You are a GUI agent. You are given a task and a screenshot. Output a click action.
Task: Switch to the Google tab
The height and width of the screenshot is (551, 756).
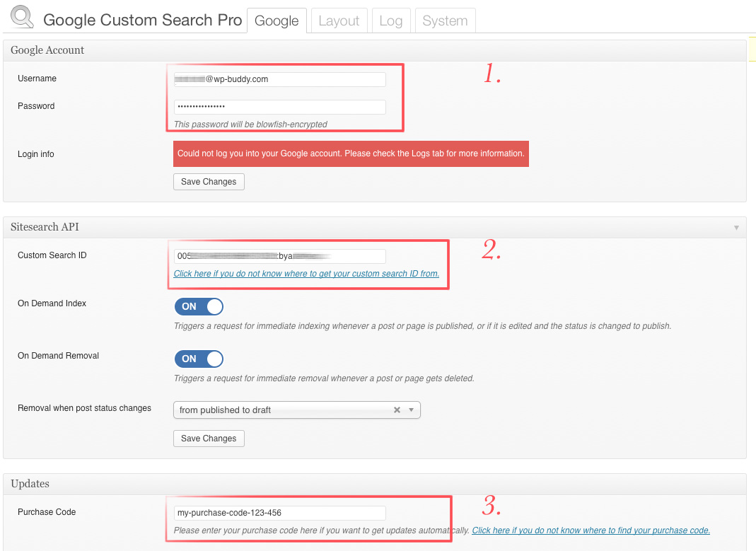tap(276, 21)
